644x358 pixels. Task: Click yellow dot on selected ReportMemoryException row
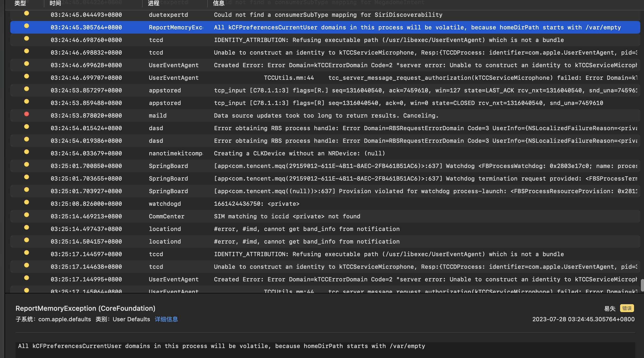27,26
